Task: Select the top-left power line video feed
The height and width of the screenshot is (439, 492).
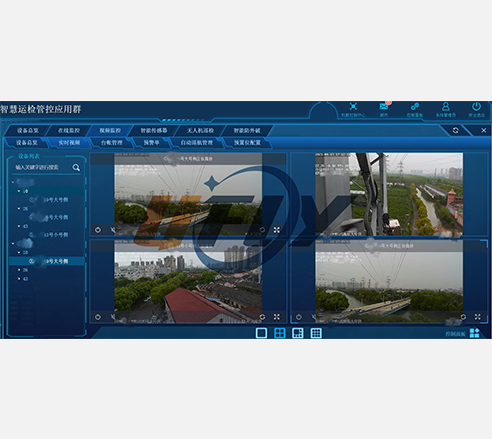Action: (x=188, y=194)
